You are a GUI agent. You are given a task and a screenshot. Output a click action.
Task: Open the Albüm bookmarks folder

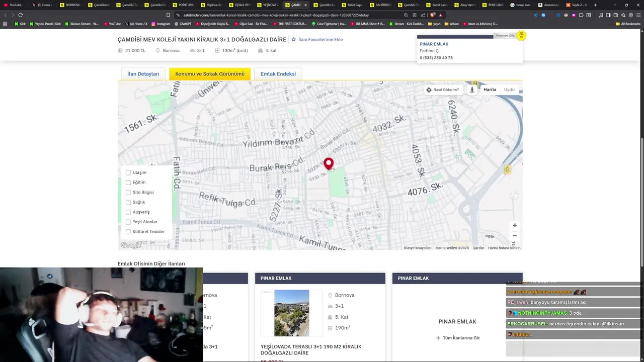tap(451, 24)
